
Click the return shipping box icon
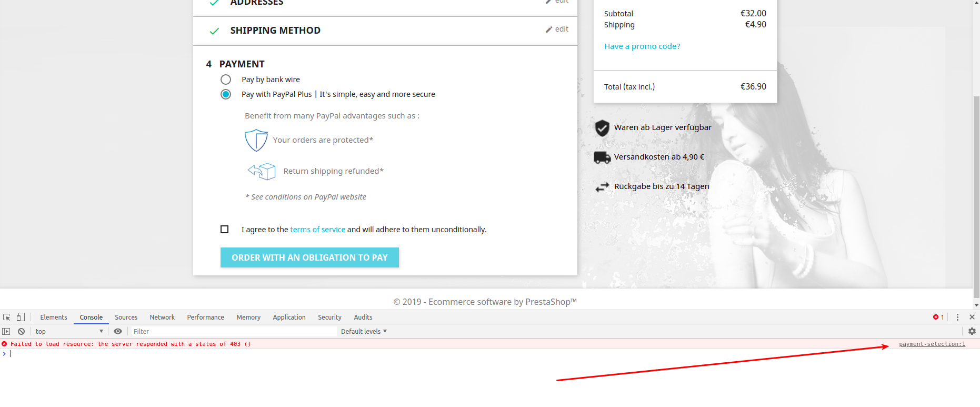[x=262, y=171]
